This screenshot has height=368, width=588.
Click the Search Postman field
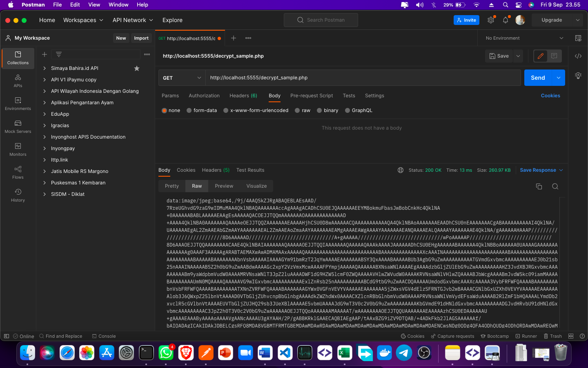(x=321, y=20)
